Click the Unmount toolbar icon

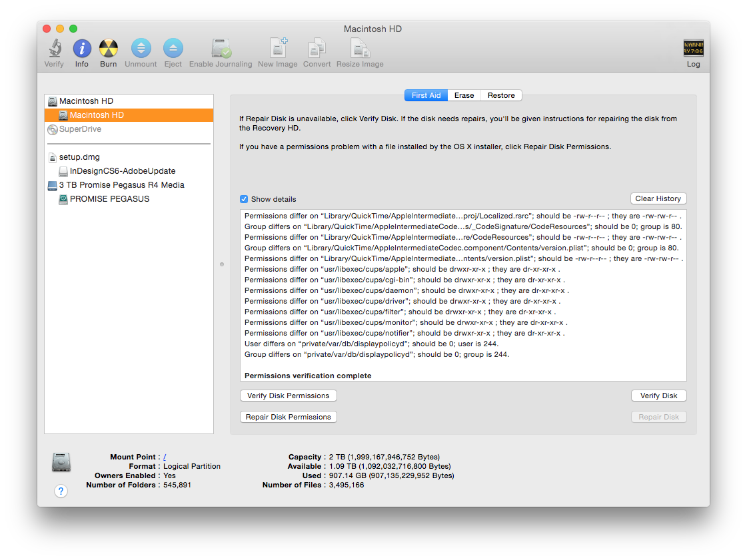(x=141, y=48)
